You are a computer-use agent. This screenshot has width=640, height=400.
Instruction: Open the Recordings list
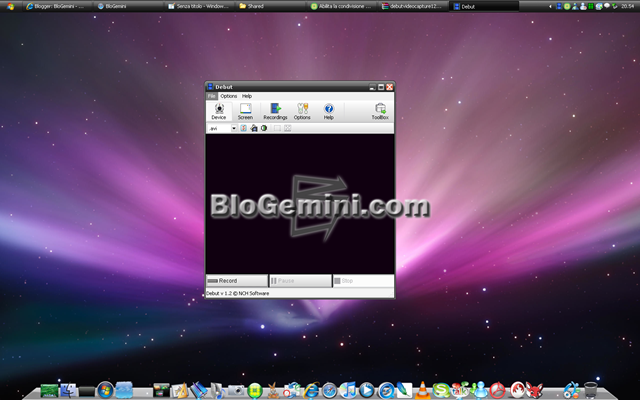[x=275, y=110]
